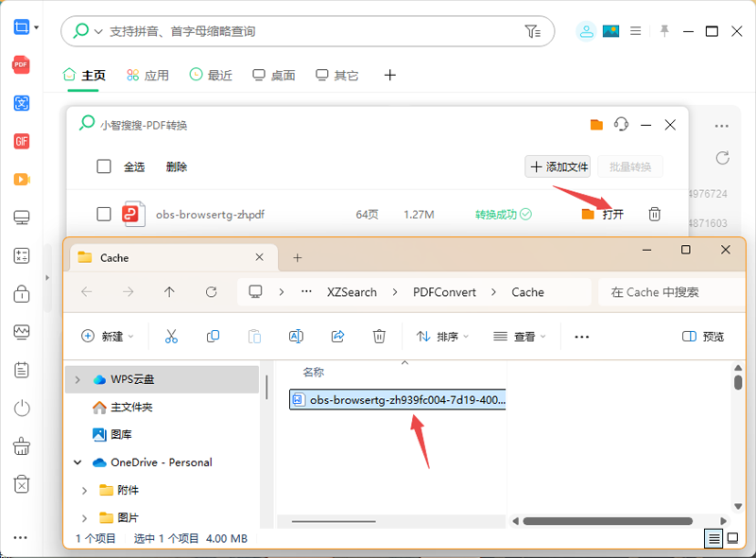Collapse the OneDrive - Personal tree node
The width and height of the screenshot is (756, 558).
[x=77, y=462]
